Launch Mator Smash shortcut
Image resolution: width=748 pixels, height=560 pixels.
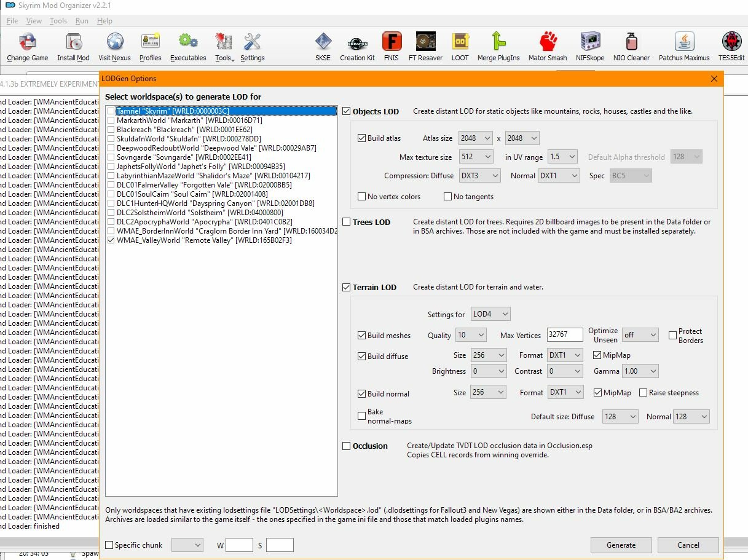tap(548, 42)
